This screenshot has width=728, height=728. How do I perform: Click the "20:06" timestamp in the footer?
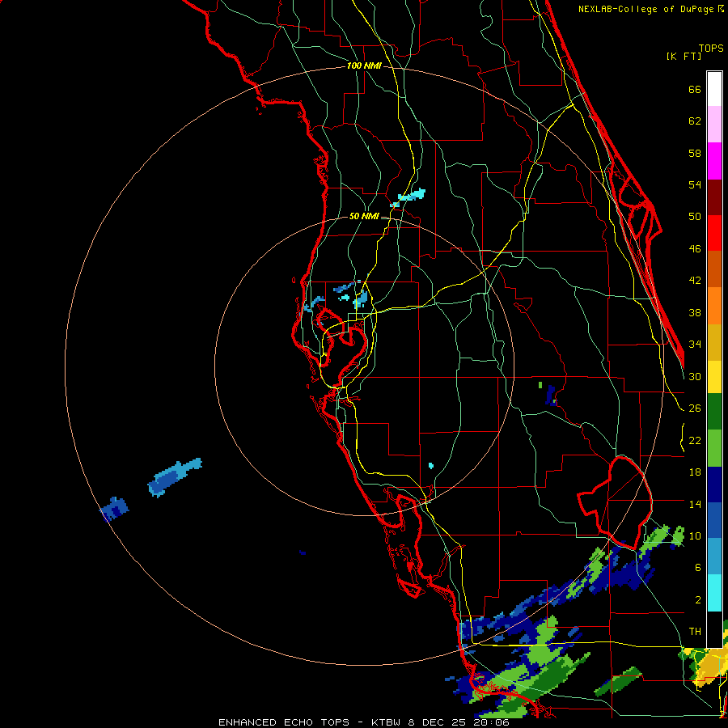tap(491, 722)
